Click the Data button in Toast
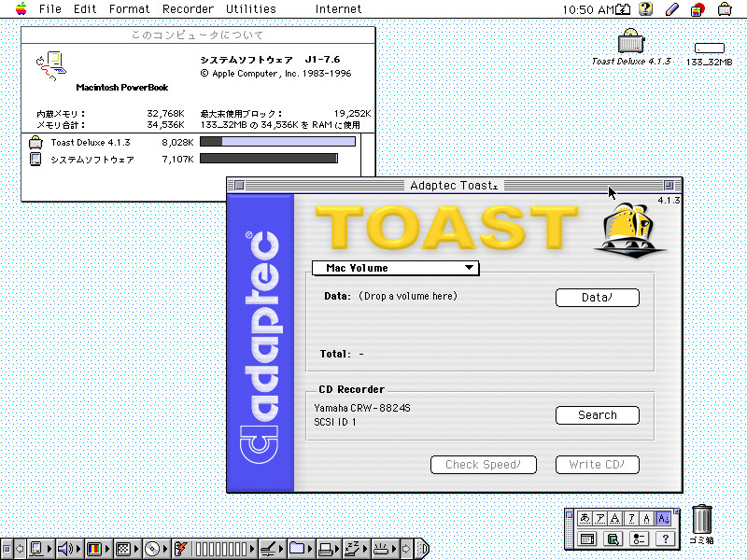Viewport: 747px width, 560px height. (x=598, y=298)
